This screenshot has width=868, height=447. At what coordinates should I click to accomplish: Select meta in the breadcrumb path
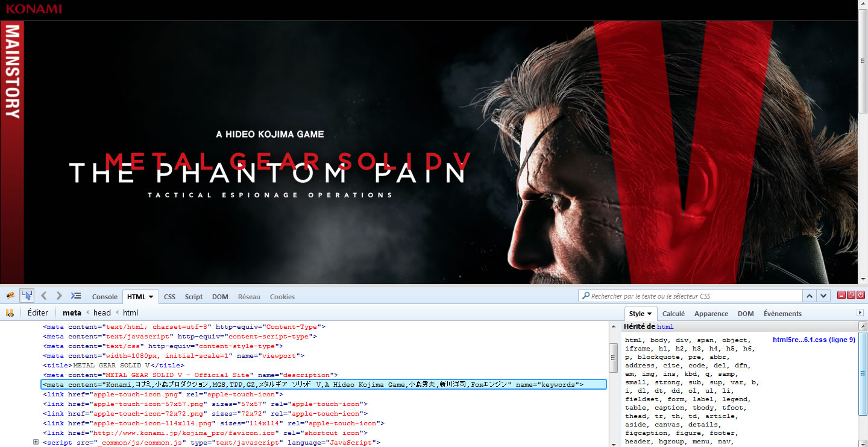pos(72,312)
